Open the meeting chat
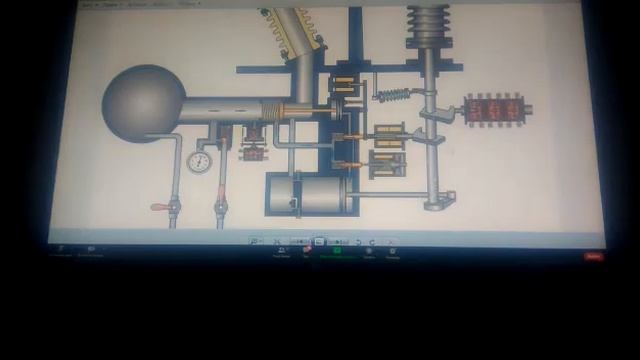The image size is (640, 360). [307, 252]
